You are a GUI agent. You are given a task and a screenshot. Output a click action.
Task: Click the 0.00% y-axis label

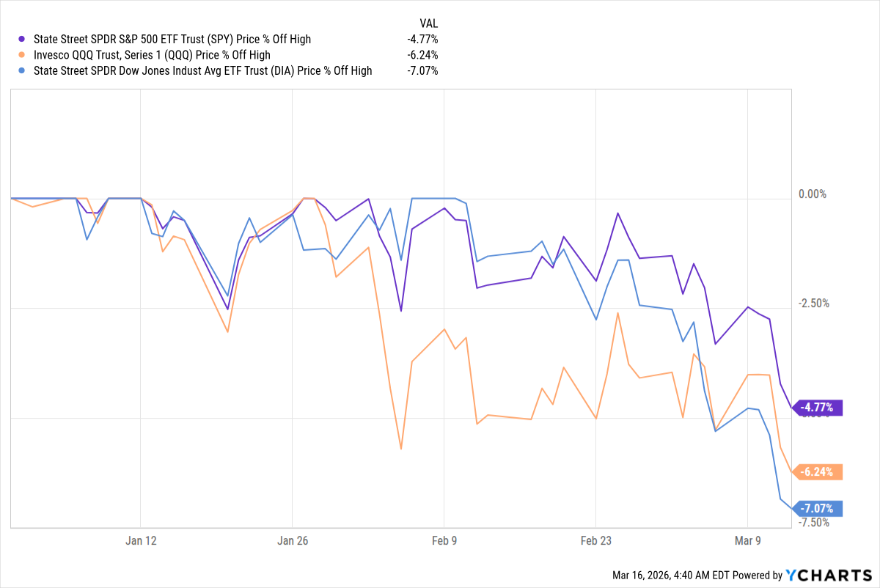point(813,194)
